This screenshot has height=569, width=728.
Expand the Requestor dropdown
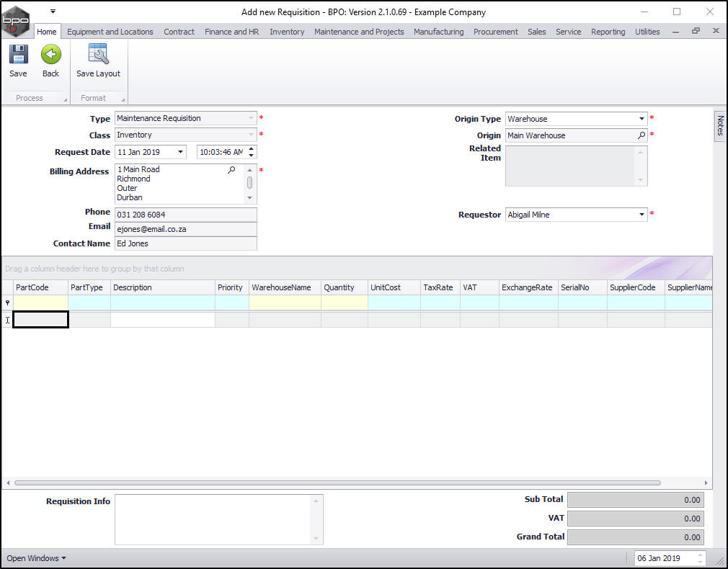tap(642, 215)
